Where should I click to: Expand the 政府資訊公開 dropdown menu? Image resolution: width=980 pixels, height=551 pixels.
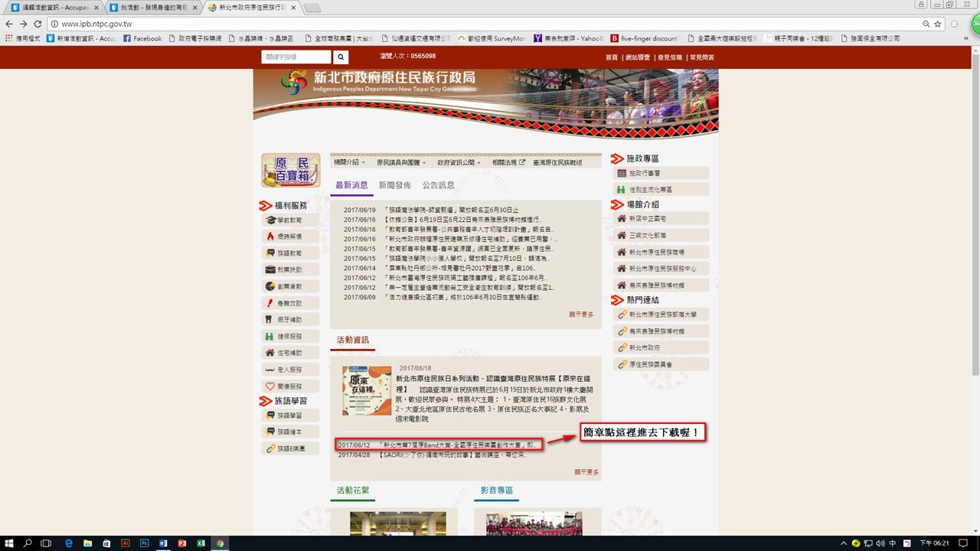point(459,162)
